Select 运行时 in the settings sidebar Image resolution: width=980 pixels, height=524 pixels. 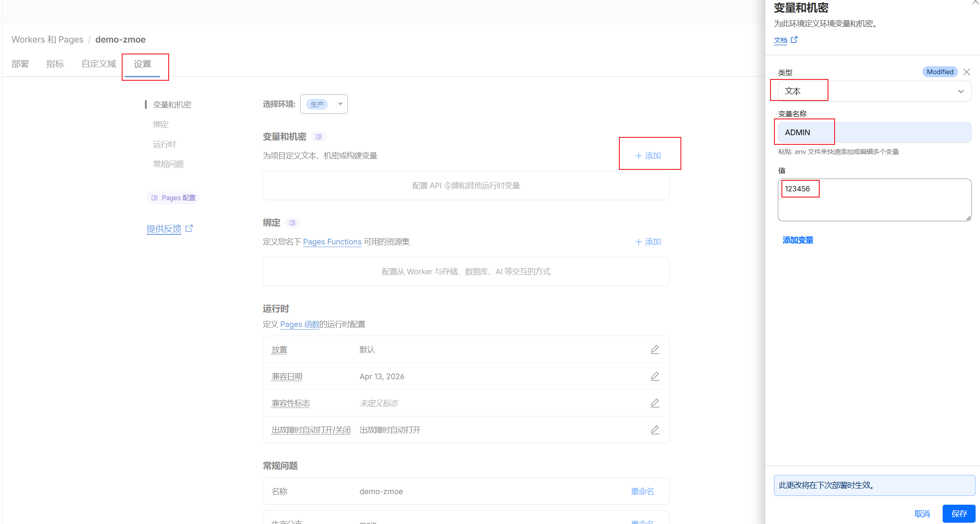[x=164, y=144]
